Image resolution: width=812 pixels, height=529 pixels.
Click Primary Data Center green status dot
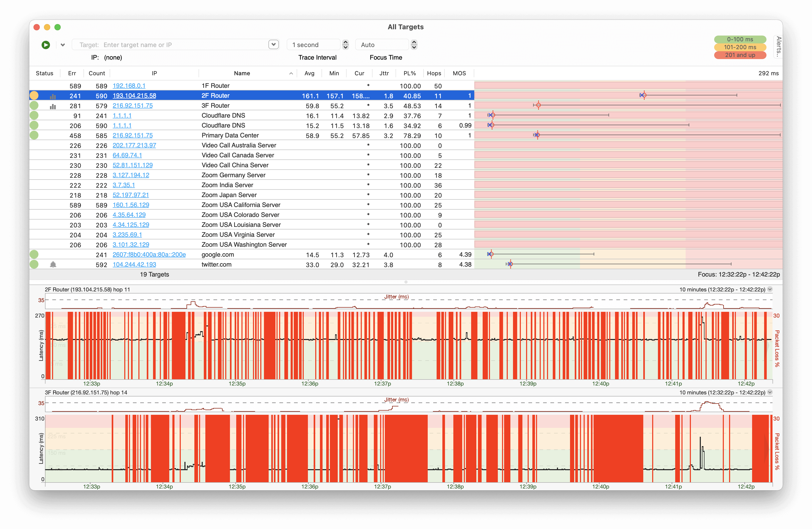(34, 135)
